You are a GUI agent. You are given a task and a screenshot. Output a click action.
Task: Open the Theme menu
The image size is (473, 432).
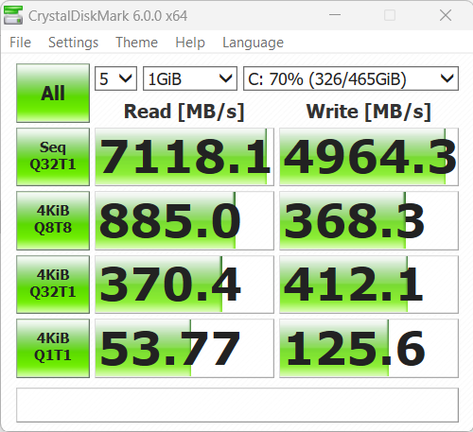click(x=137, y=42)
